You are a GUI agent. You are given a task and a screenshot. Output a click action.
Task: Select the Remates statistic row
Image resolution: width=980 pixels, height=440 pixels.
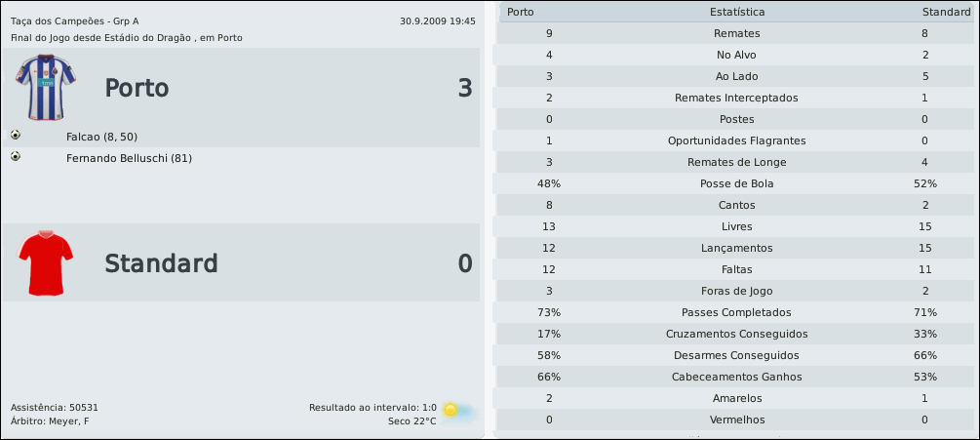[736, 33]
